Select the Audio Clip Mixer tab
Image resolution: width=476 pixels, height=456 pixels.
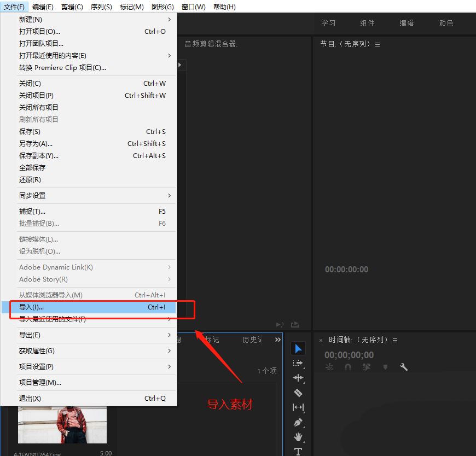211,44
